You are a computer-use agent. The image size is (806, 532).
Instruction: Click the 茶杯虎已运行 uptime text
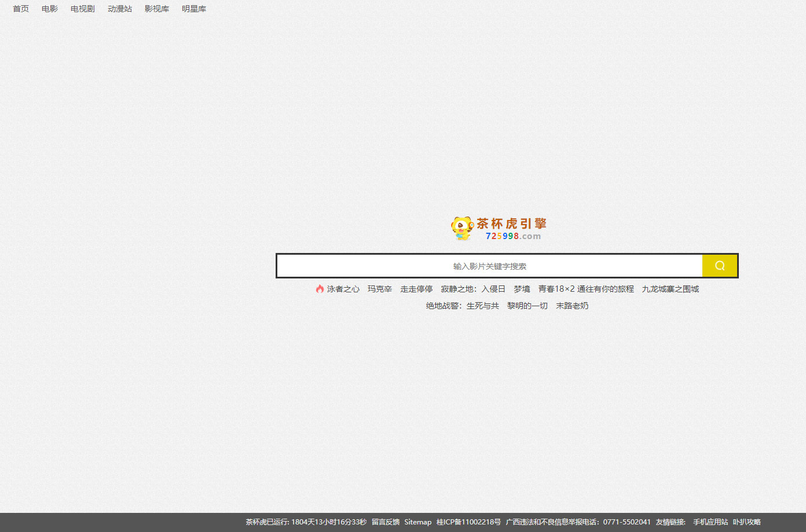point(306,522)
